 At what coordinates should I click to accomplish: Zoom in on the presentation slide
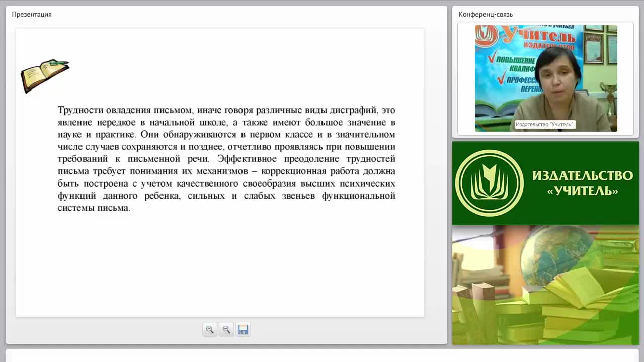point(210,329)
